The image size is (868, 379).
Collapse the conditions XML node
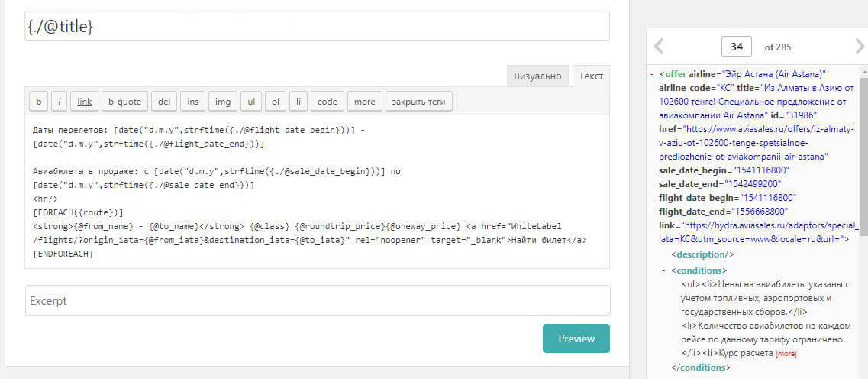click(x=663, y=270)
